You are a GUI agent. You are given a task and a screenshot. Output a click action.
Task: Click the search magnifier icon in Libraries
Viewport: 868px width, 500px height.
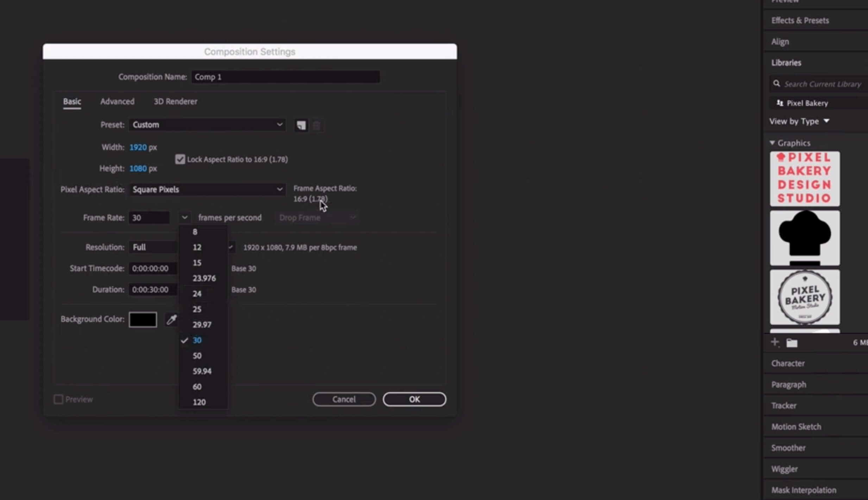[x=776, y=84]
